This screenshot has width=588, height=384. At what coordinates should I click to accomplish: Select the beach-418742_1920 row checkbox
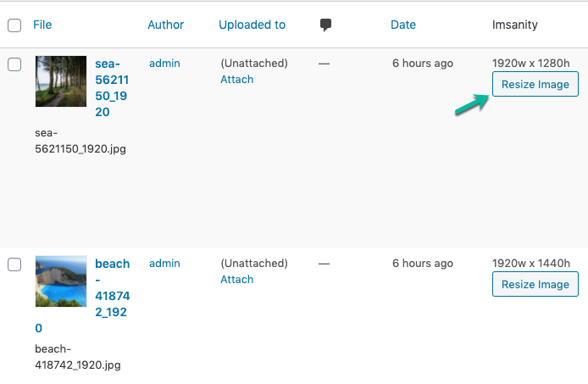pos(14,264)
